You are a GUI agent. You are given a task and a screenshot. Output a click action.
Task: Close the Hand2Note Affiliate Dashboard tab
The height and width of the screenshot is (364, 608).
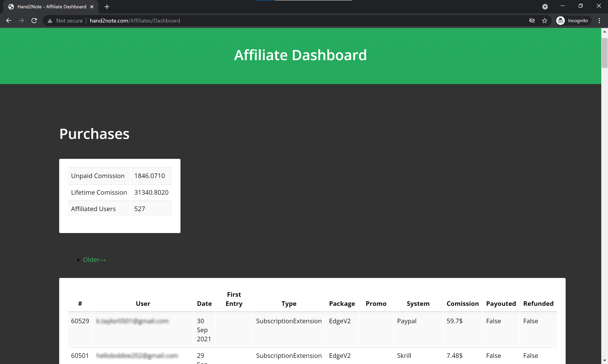point(92,7)
